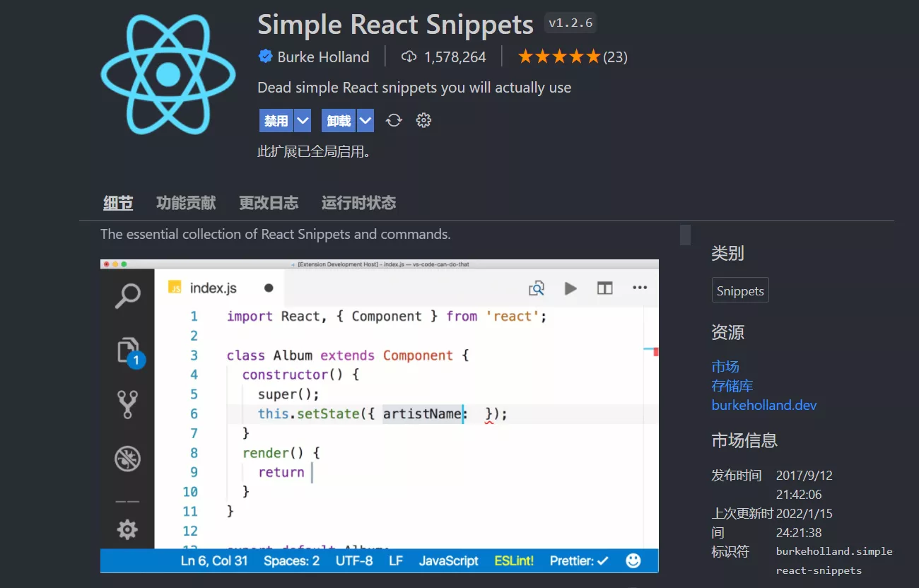The image size is (919, 588).
Task: Open the extension settings gear icon
Action: tap(423, 121)
